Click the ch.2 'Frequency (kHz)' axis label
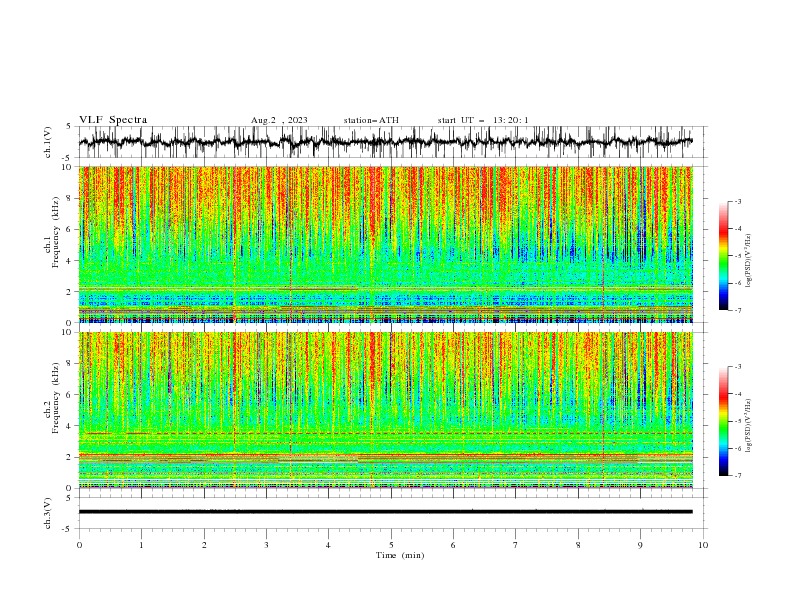The height and width of the screenshot is (612, 792). click(x=55, y=397)
